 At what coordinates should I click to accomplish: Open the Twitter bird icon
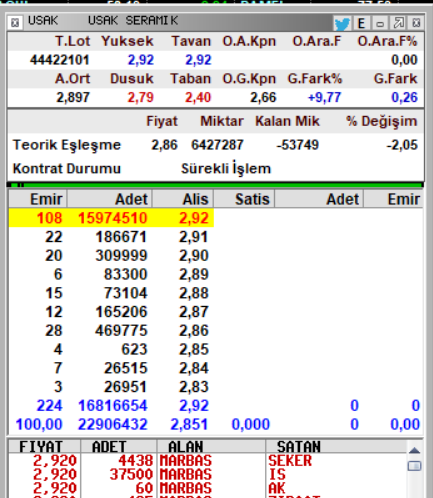342,24
